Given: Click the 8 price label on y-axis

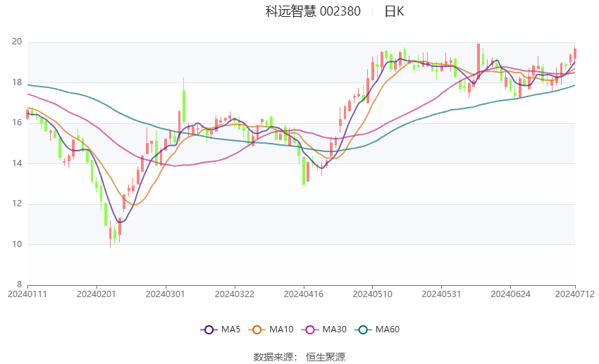Looking at the screenshot, I should [x=20, y=284].
